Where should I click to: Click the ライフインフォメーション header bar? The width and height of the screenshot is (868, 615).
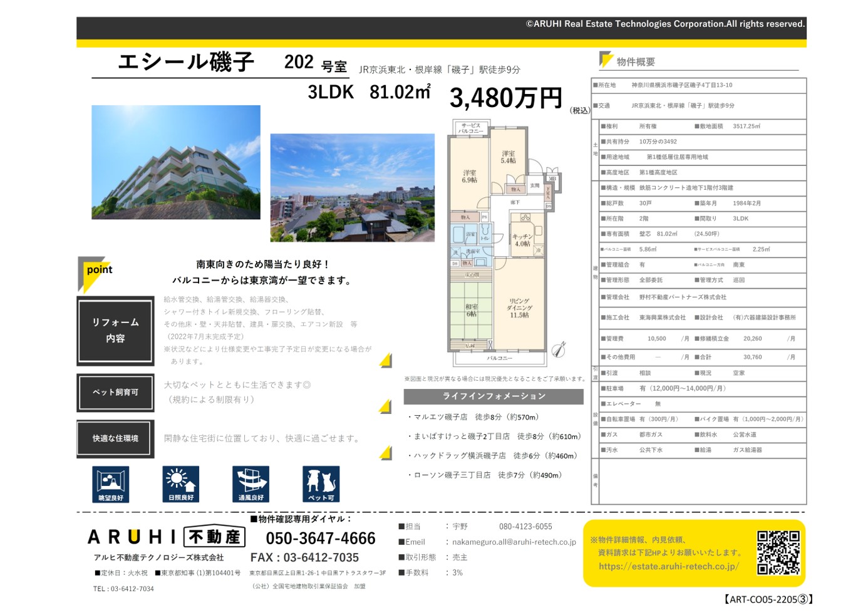click(x=493, y=396)
